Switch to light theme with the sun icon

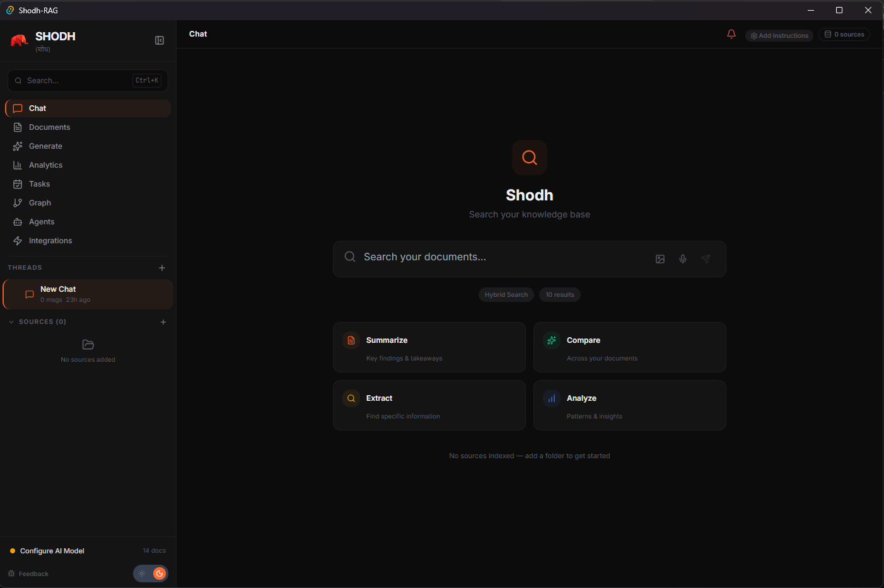(142, 574)
